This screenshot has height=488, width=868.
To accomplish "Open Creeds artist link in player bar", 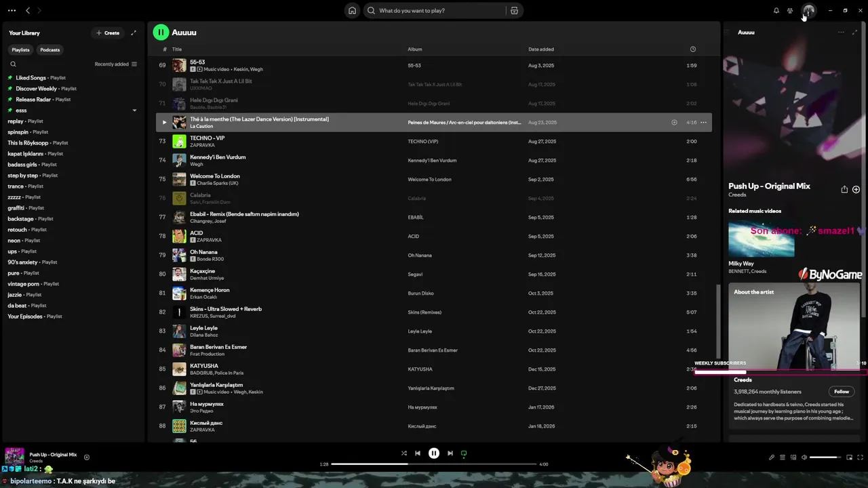I will point(36,461).
